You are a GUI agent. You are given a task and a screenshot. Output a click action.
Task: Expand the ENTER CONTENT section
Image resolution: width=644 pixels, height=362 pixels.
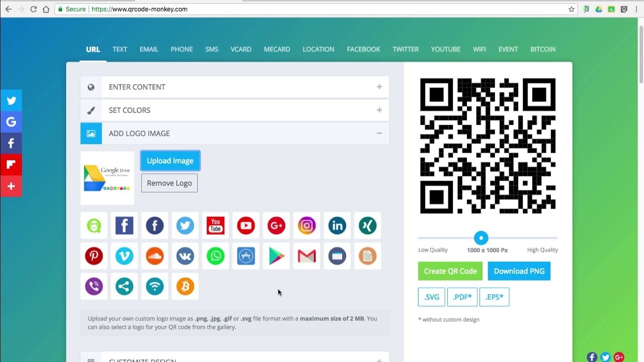tap(234, 86)
